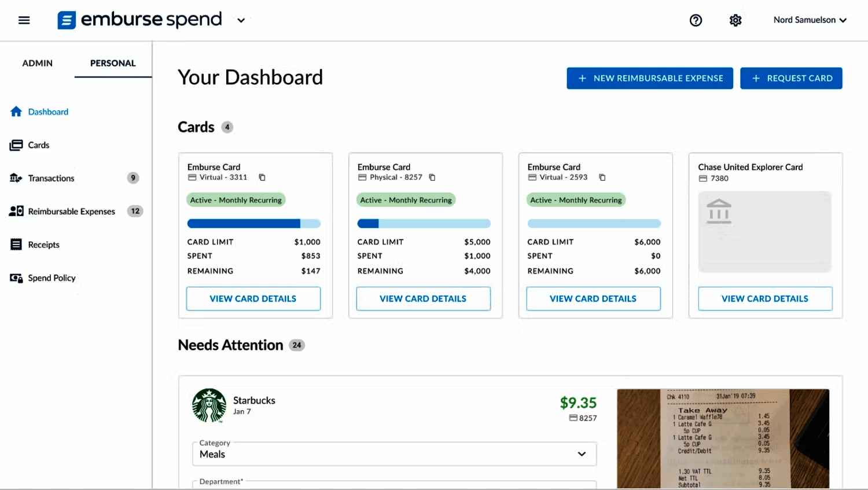The height and width of the screenshot is (490, 868).
Task: Go to Transactions in the sidebar
Action: click(51, 178)
